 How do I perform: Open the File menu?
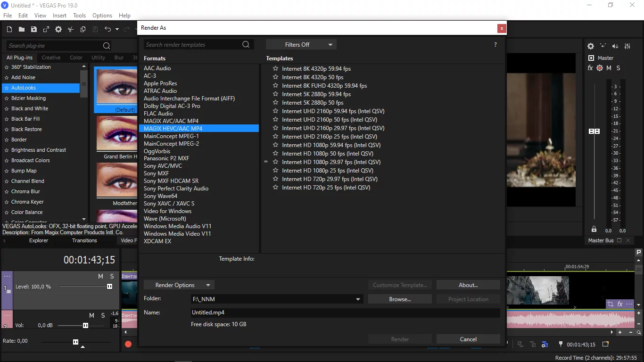coord(8,16)
